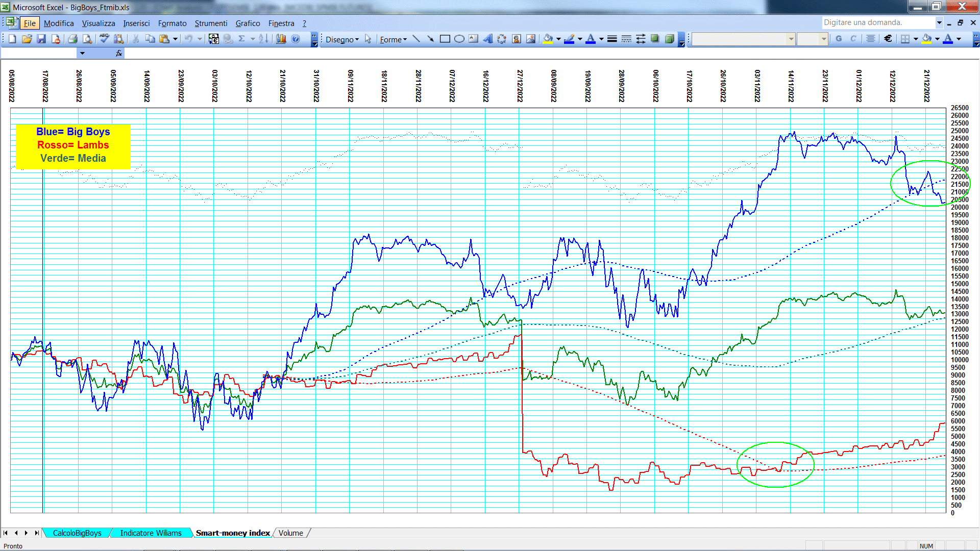Toggle center alignment
The height and width of the screenshot is (551, 980).
pos(870,39)
